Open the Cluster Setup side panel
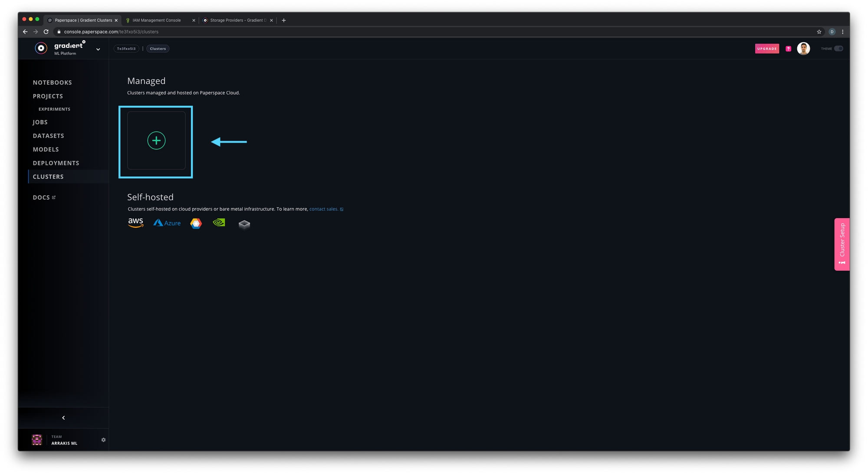Viewport: 868px width, 475px height. [x=842, y=244]
